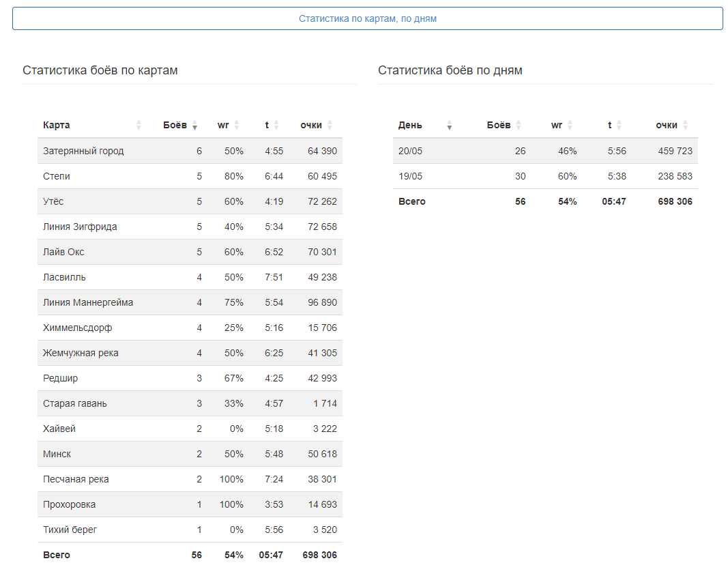
Task: Select the Песчаная река map name
Action: point(76,479)
